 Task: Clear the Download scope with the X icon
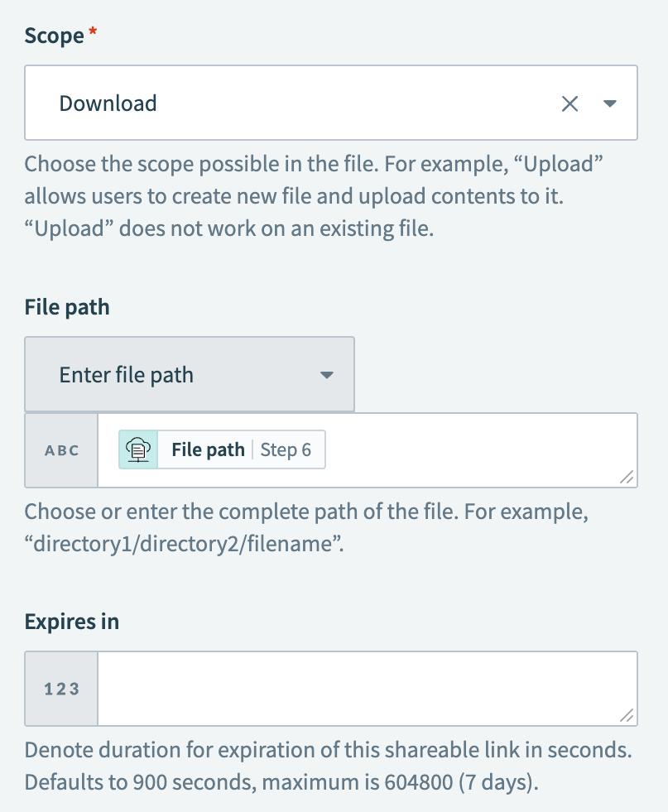pos(569,103)
